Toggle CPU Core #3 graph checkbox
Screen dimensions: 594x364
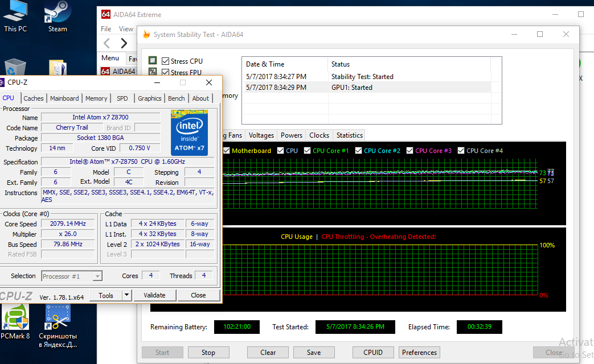pos(409,151)
